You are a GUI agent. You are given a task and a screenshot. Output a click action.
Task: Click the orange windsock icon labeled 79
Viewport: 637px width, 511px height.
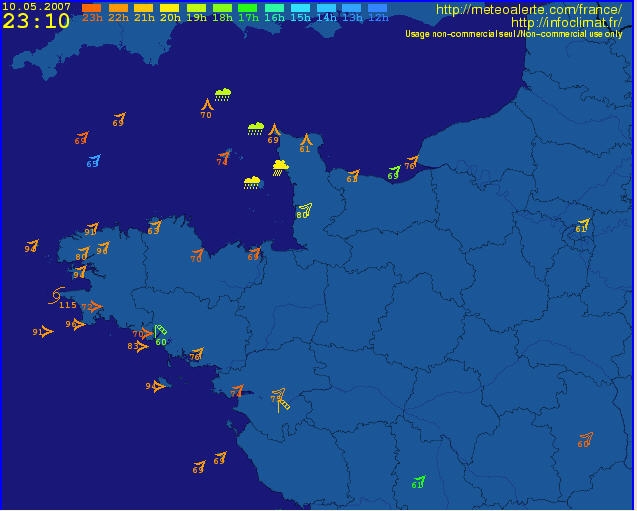click(282, 400)
